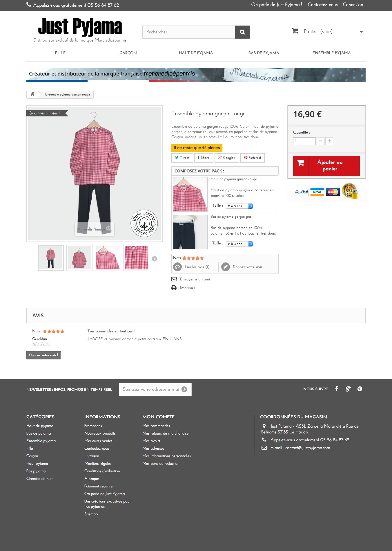Open Taille dropdown for bas de pyjama
Viewport: 392px width, 551px height.
click(x=239, y=244)
